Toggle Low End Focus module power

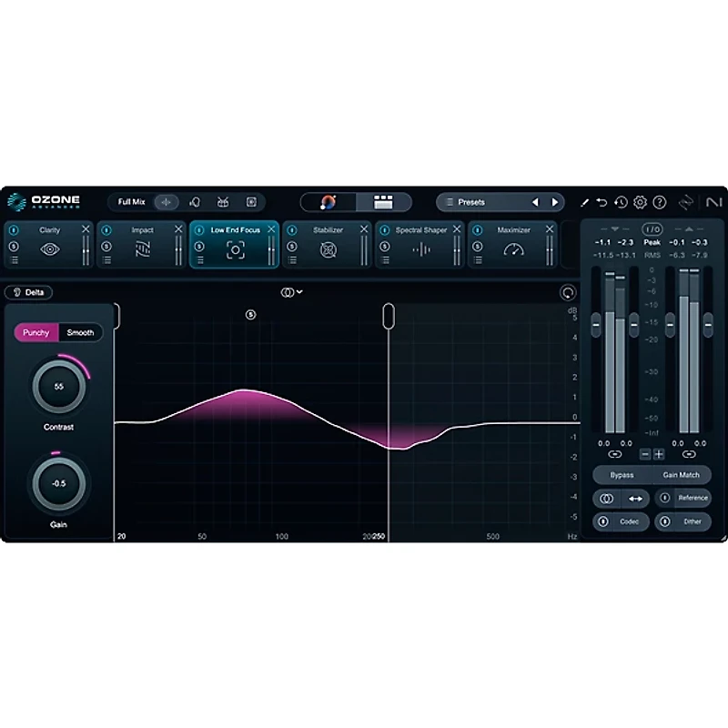[x=199, y=230]
